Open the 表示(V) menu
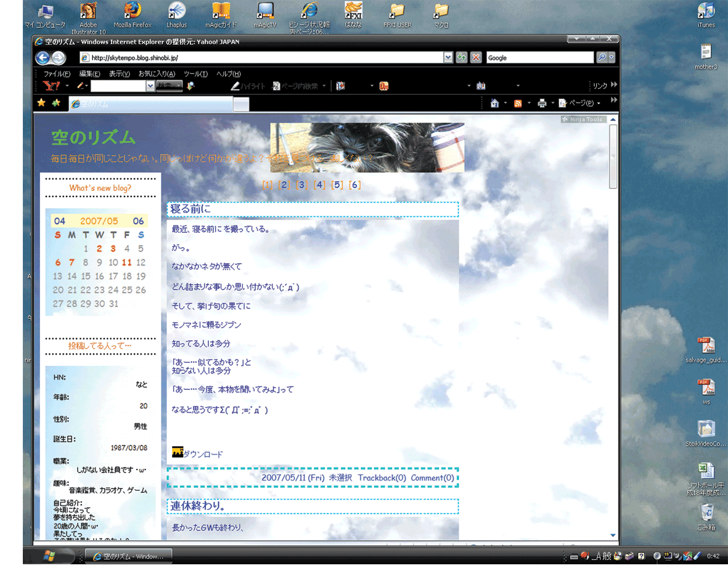The width and height of the screenshot is (728, 568). pos(120,74)
